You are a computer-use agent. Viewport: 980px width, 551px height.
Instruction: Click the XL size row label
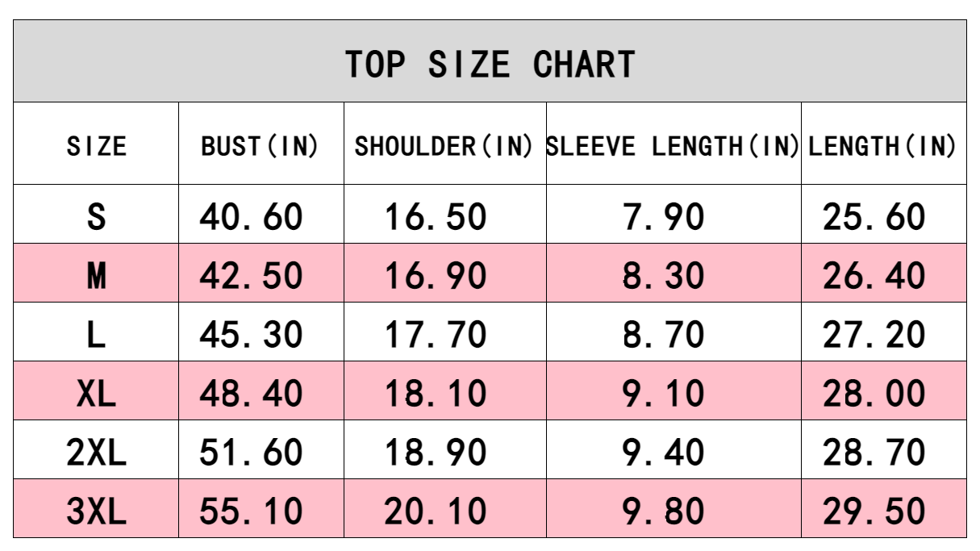pyautogui.click(x=96, y=394)
